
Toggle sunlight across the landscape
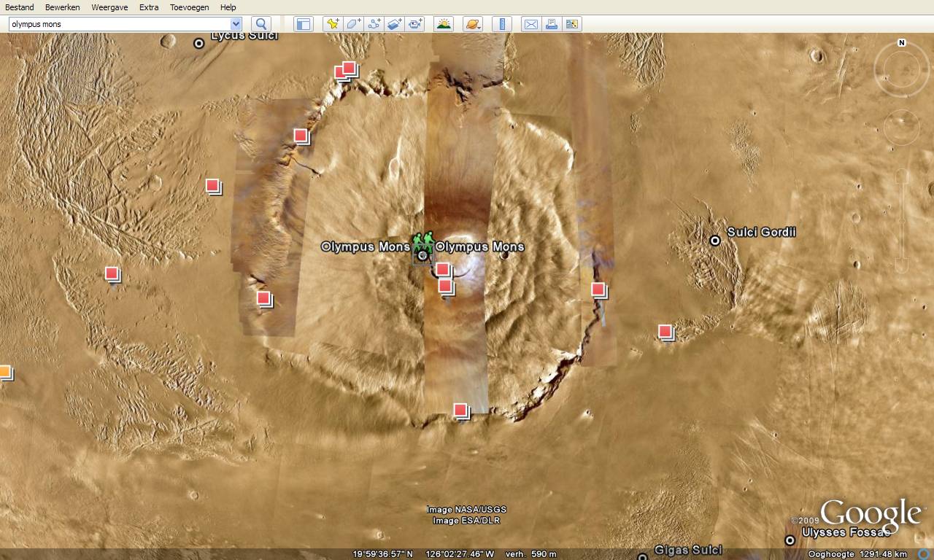(443, 24)
